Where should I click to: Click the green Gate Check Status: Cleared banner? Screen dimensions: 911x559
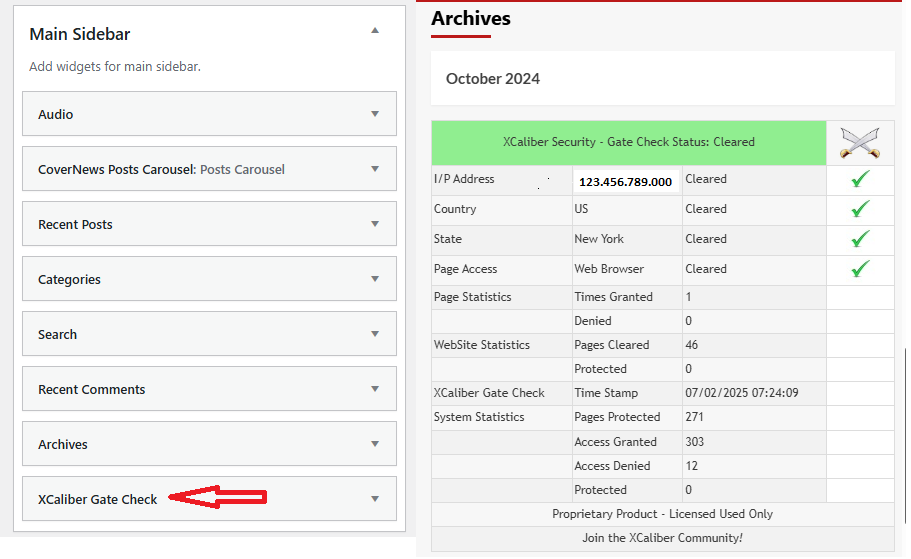(629, 142)
